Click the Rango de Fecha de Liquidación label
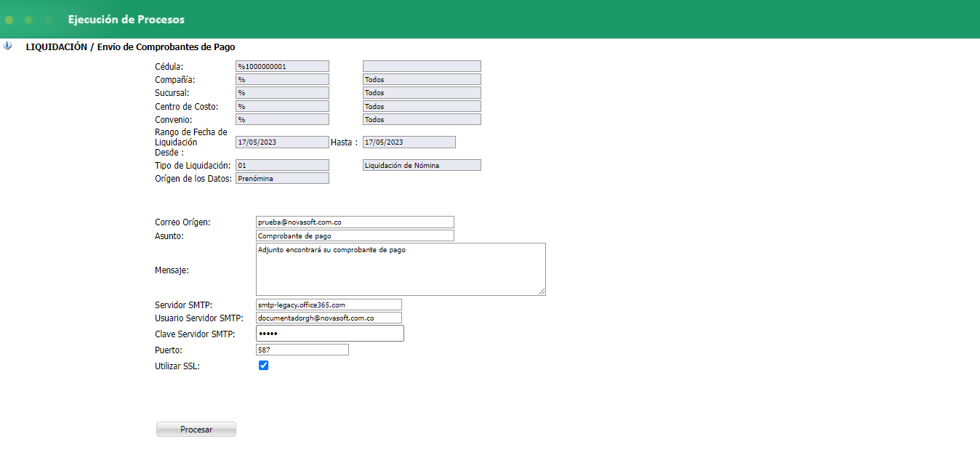Viewport: 980px width, 463px height. click(191, 142)
